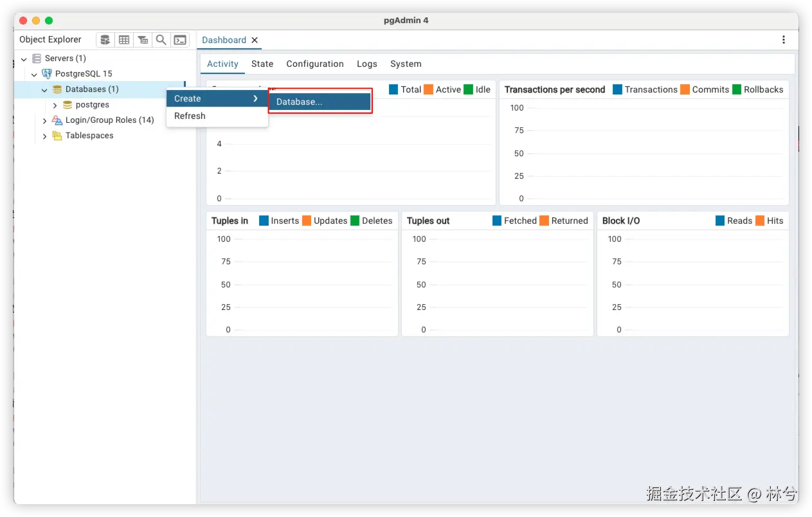Select Servers (1) in tree
The image size is (812, 517).
(x=66, y=59)
